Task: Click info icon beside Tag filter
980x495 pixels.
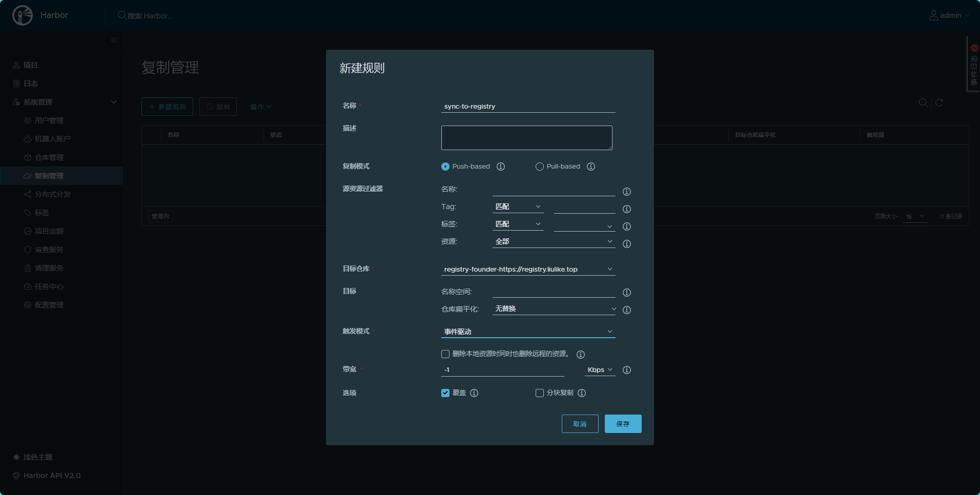Action: coord(626,209)
